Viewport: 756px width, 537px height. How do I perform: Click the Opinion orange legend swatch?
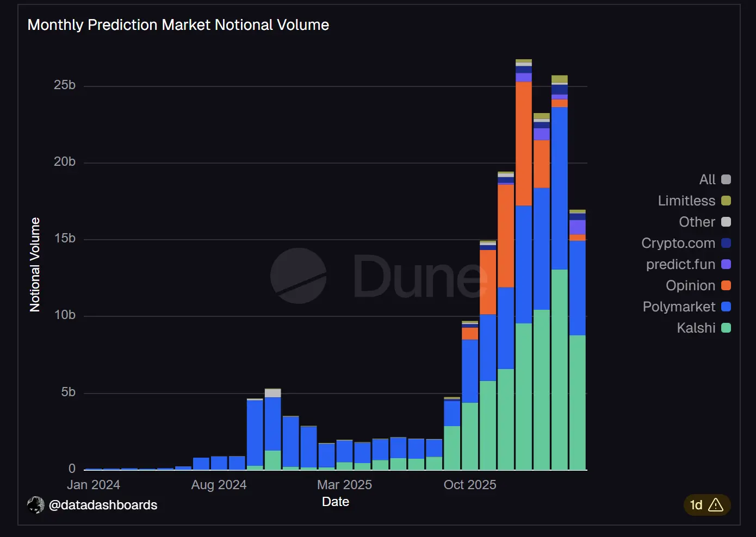pyautogui.click(x=726, y=285)
